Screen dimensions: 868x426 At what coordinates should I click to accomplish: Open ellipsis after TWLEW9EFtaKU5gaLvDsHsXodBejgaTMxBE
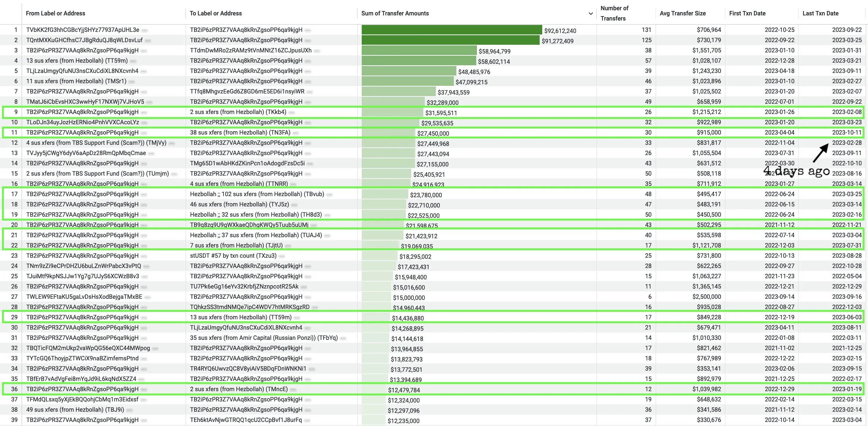pyautogui.click(x=147, y=297)
